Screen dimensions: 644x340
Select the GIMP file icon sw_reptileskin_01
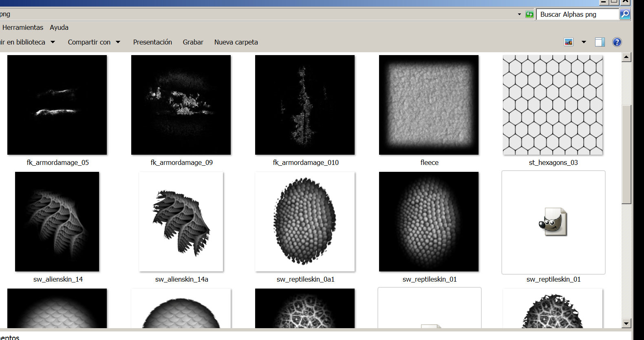click(x=553, y=222)
